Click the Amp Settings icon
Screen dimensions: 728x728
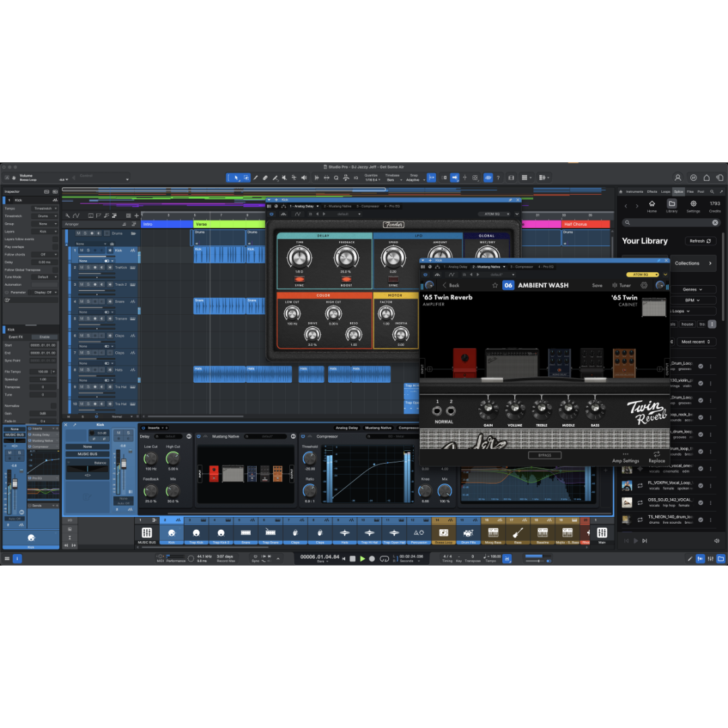click(x=625, y=454)
